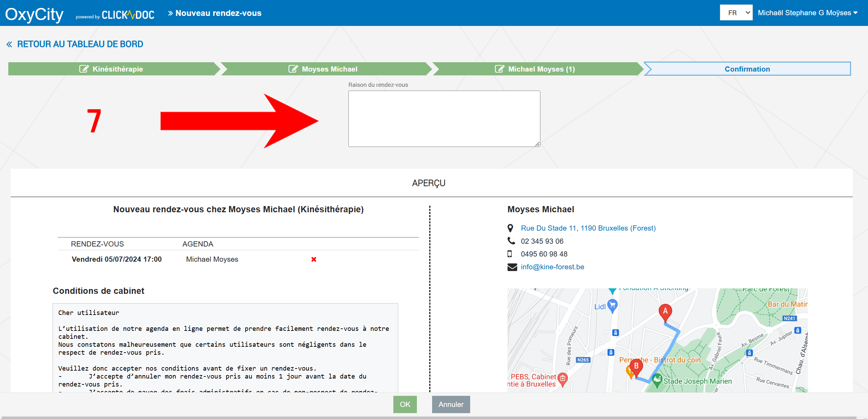Screen dimensions: 868x419
Task: Click the double-chevron back icon
Action: (9, 44)
